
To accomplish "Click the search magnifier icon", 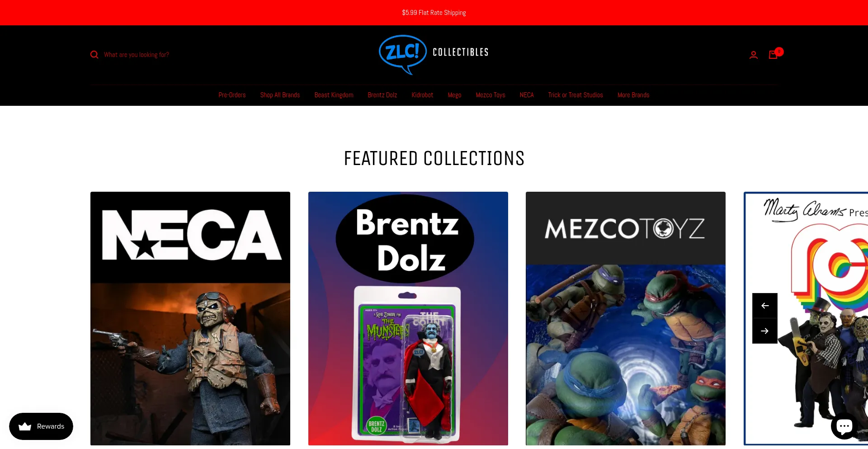I will coord(94,55).
